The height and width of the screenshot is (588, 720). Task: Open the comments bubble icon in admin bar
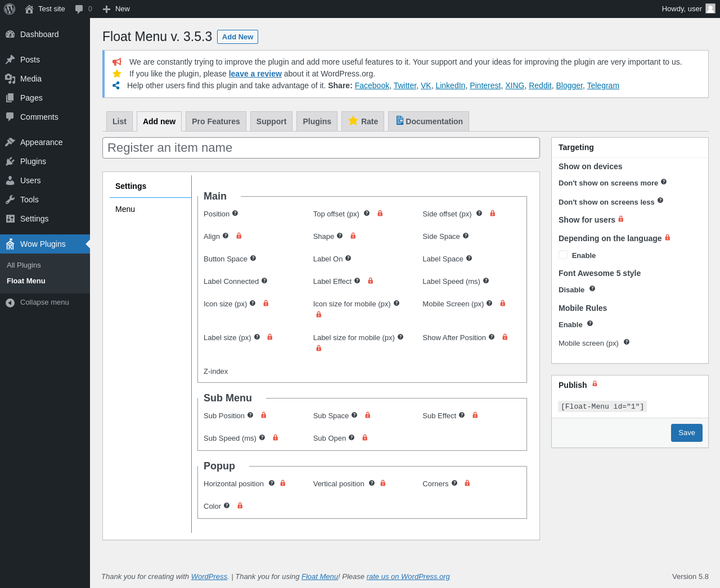point(79,9)
